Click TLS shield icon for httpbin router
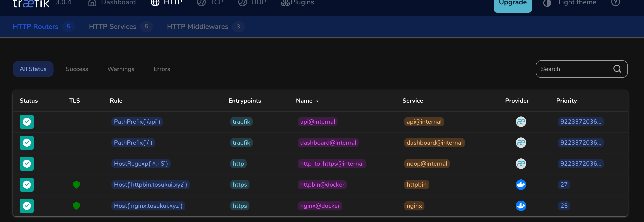644x222 pixels. (x=76, y=184)
